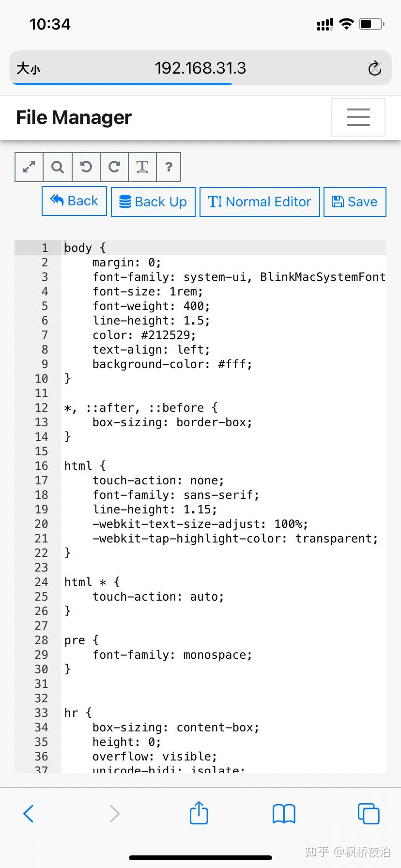
Task: Save the file
Action: (x=355, y=201)
